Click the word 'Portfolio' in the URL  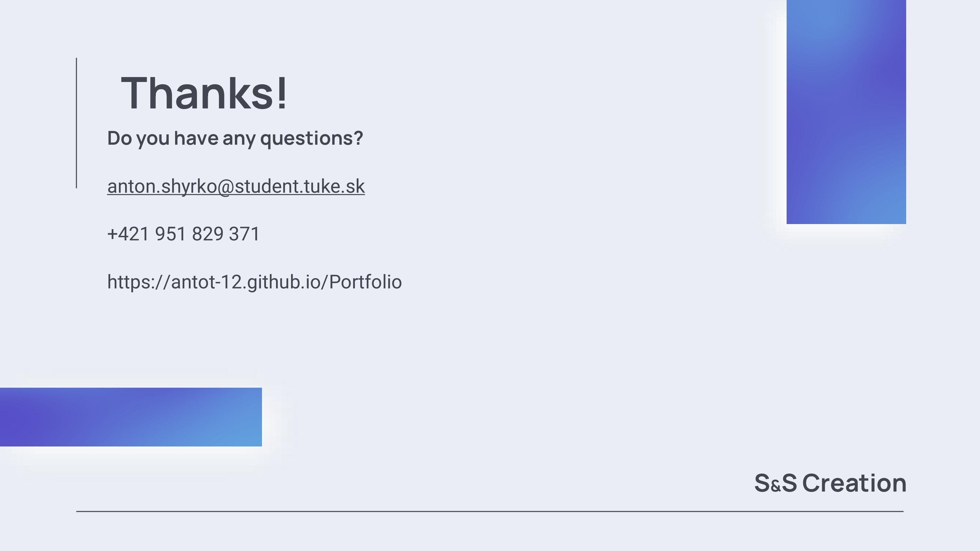(365, 282)
